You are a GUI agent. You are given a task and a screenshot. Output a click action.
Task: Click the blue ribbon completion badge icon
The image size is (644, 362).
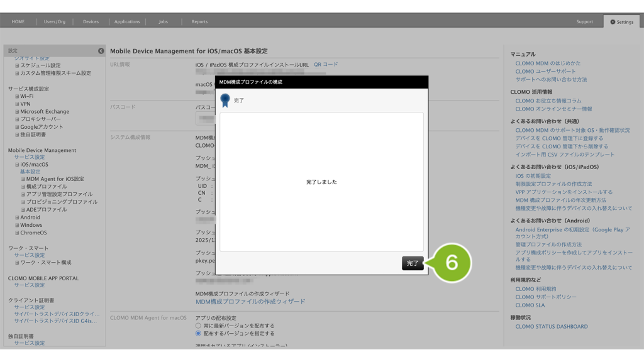point(226,100)
